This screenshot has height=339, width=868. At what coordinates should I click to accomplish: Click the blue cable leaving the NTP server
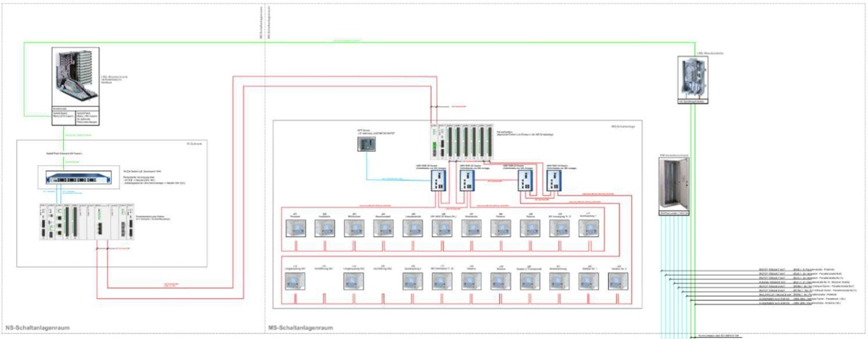pyautogui.click(x=394, y=178)
